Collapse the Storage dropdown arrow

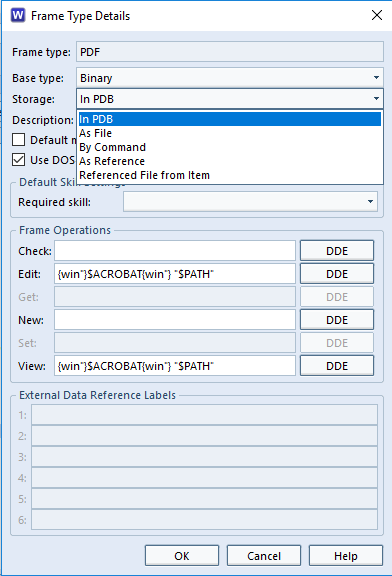[376, 99]
